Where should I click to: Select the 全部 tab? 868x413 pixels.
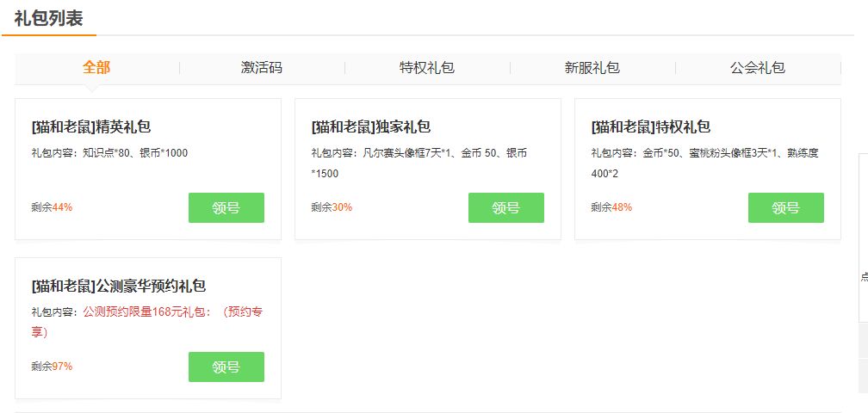[x=96, y=67]
